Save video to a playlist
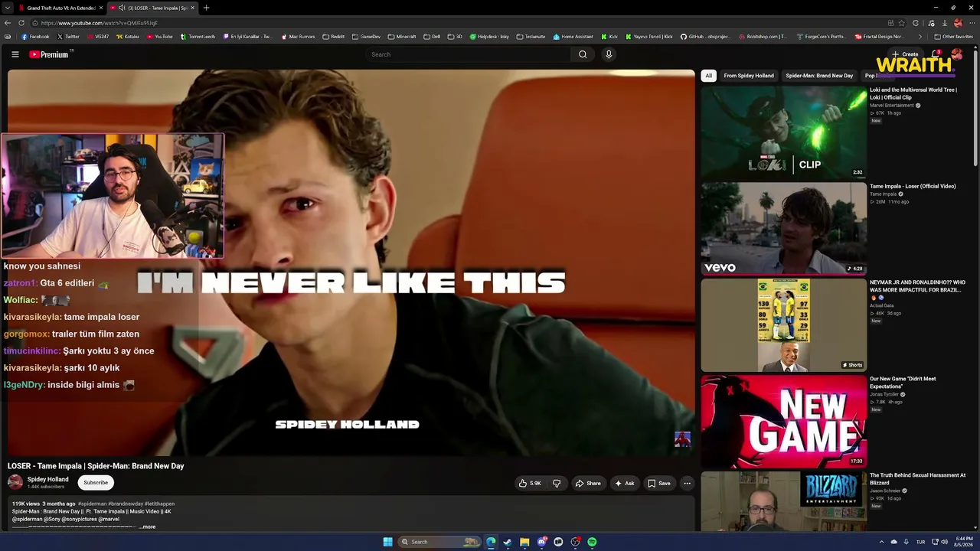 [x=659, y=483]
